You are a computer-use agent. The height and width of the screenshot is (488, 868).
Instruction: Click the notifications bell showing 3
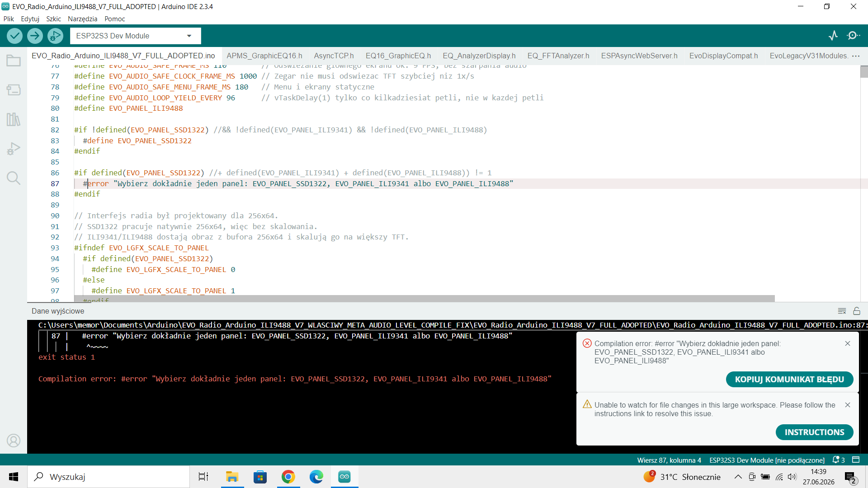839,460
